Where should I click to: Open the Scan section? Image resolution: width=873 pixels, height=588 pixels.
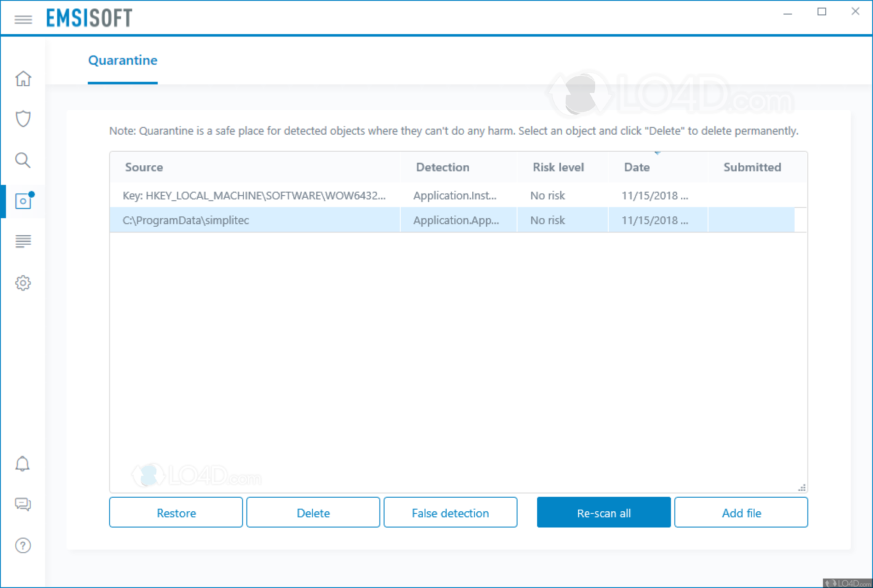(23, 161)
